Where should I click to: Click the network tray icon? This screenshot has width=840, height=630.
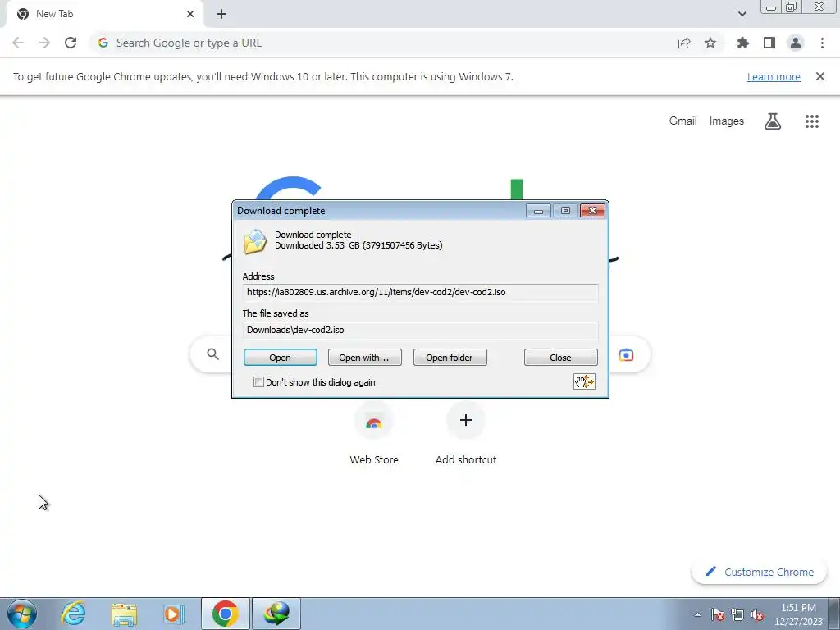click(737, 615)
